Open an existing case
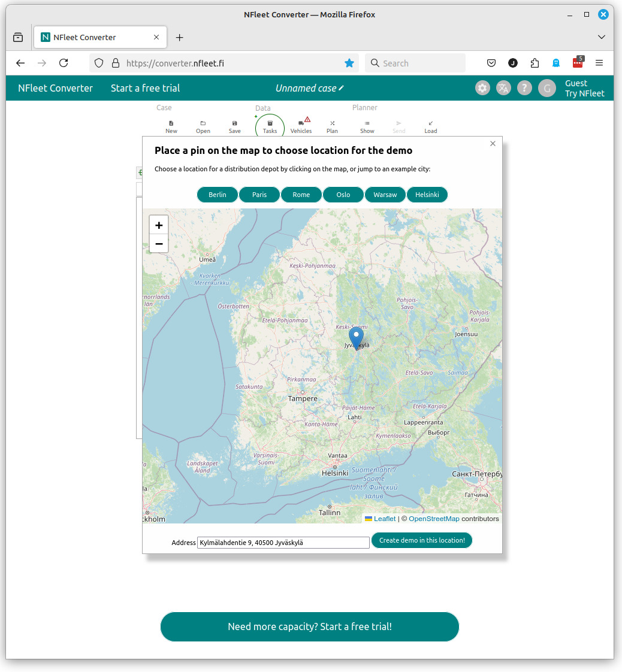 (x=203, y=127)
